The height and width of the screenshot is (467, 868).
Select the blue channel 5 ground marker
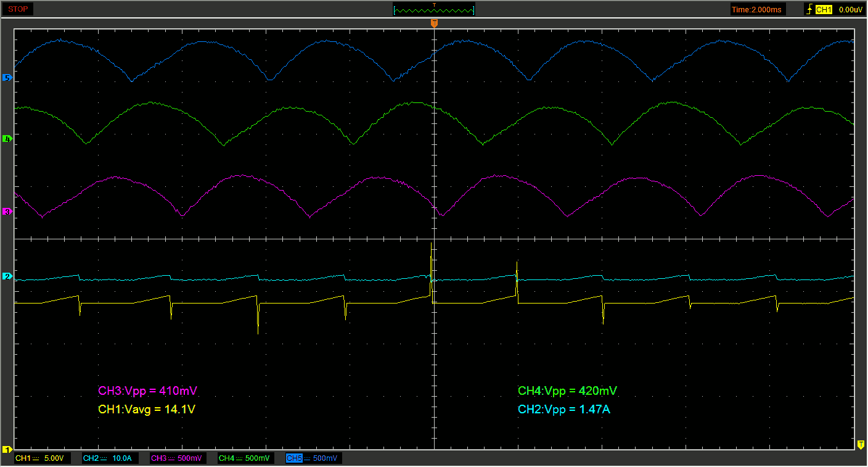[7, 78]
